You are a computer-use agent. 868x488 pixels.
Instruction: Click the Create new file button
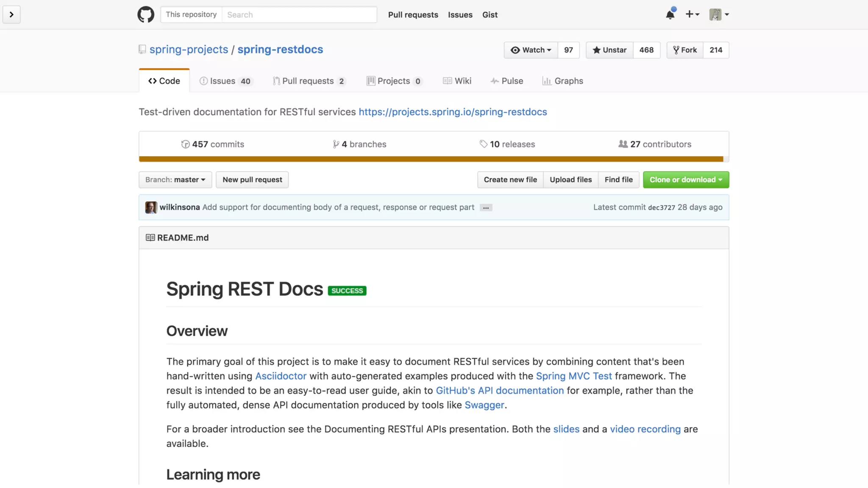[x=510, y=180]
